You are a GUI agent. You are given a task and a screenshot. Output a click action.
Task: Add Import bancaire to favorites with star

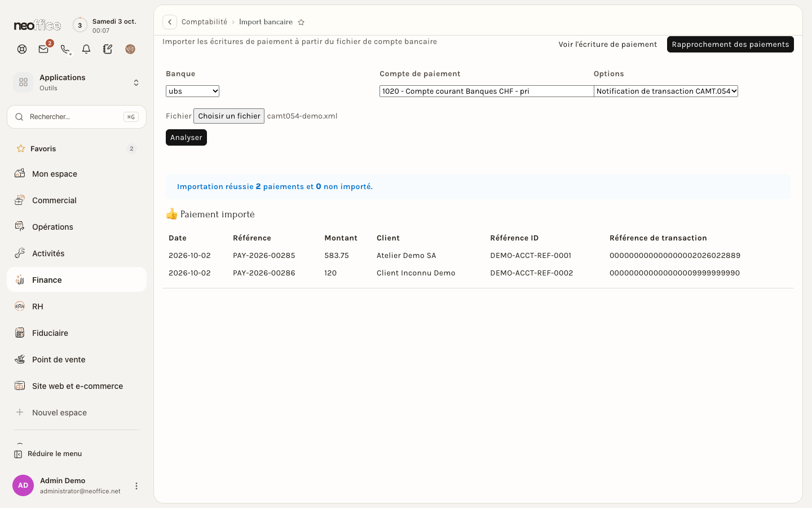pyautogui.click(x=301, y=23)
